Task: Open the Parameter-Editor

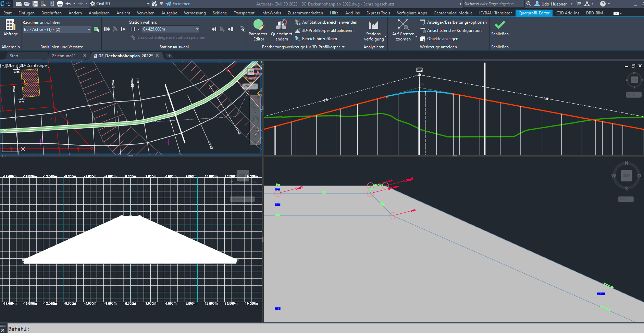Action: [258, 30]
